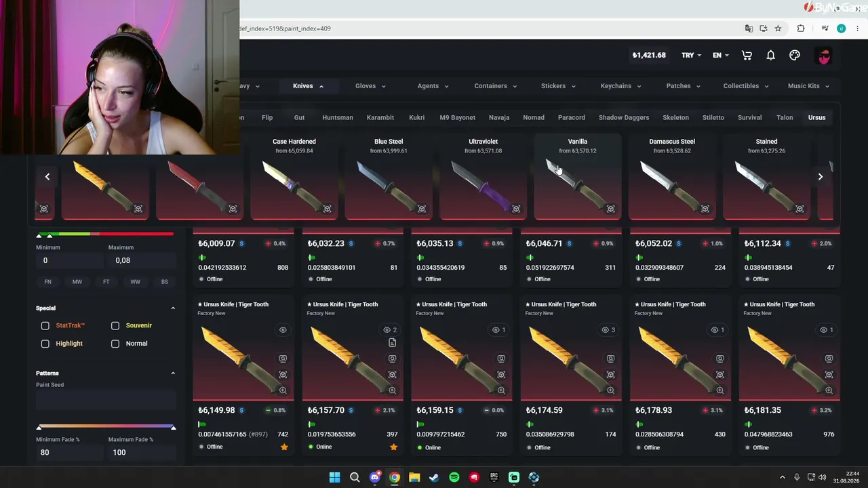
Task: Select the Karambit knife tab
Action: pos(380,118)
